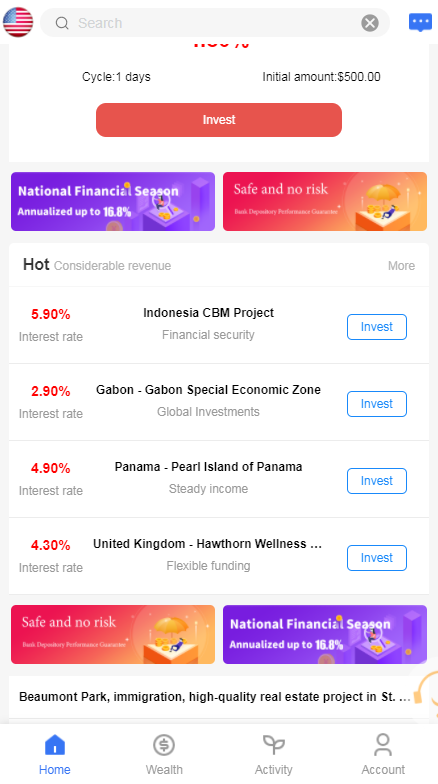This screenshot has width=438, height=784.
Task: Invest in Pearl Island of Panama
Action: coord(377,481)
